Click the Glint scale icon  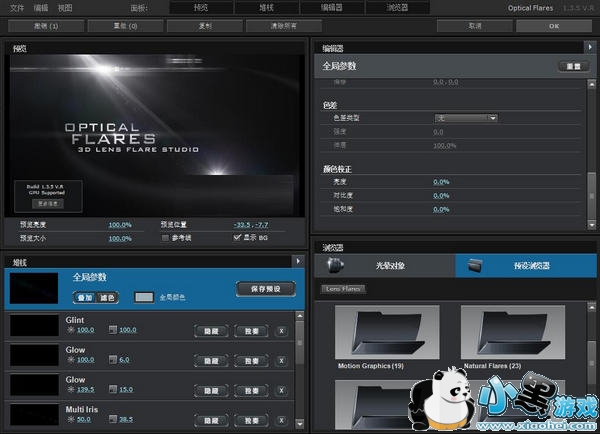(113, 330)
